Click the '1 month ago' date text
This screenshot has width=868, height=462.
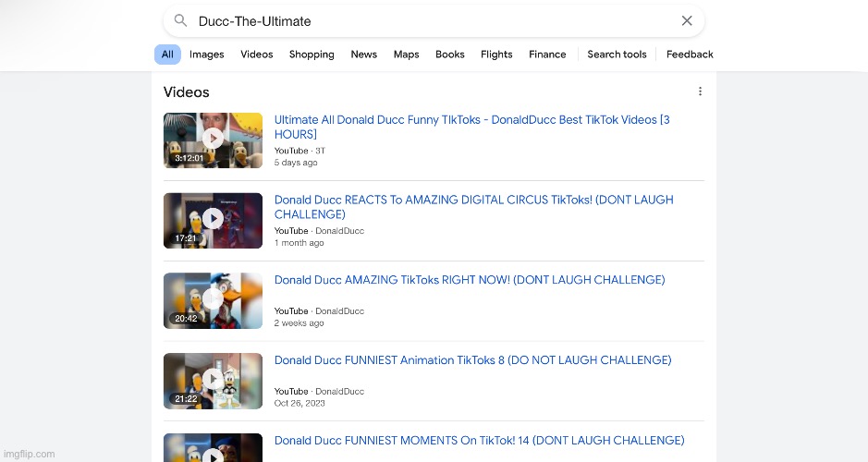click(299, 243)
